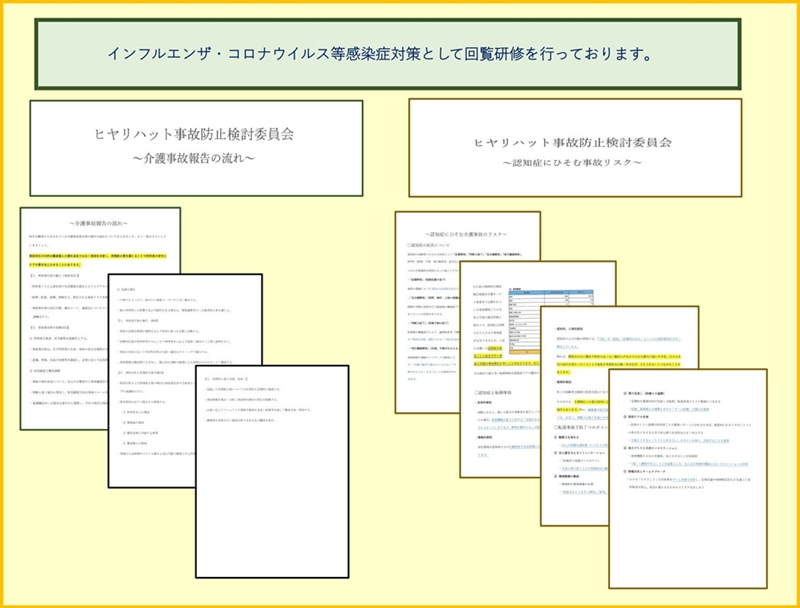Open first page of 介護事故報告の流れ document
Image resolution: width=800 pixels, height=608 pixels.
pos(62,330)
